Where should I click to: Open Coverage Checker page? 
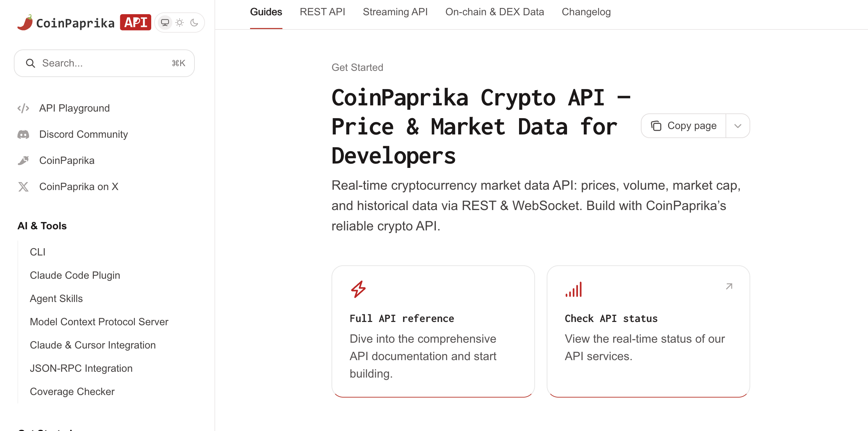72,392
